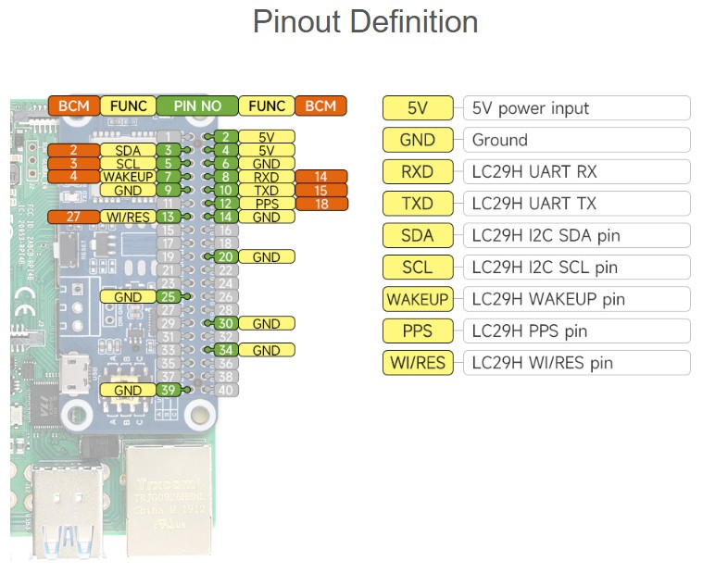The height and width of the screenshot is (586, 728).
Task: Click the SDA label next to pin 3
Action: pyautogui.click(x=128, y=150)
